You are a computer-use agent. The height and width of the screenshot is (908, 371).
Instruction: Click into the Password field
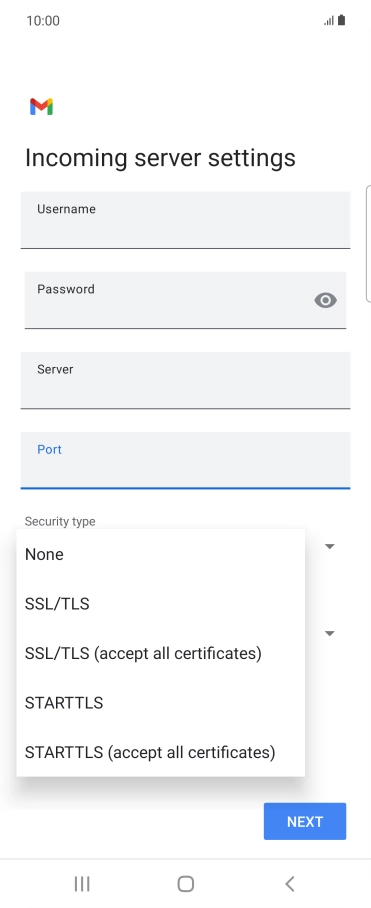[185, 300]
